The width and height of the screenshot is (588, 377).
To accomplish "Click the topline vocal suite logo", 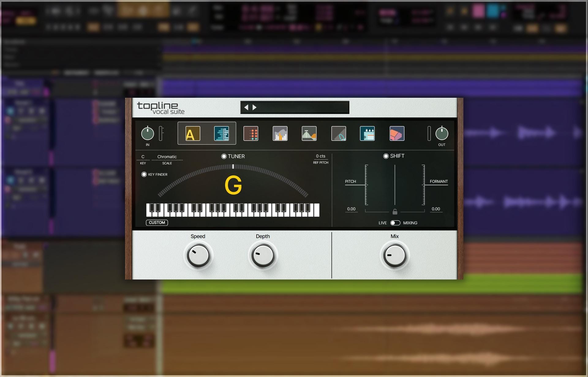I will click(161, 108).
